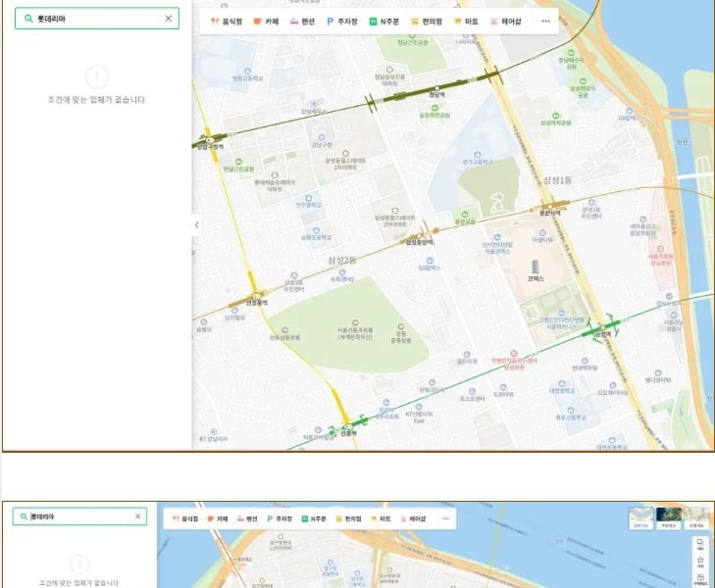The width and height of the screenshot is (715, 588).
Task: Pick the 헤어샵 category in the upper map
Action: coord(505,21)
